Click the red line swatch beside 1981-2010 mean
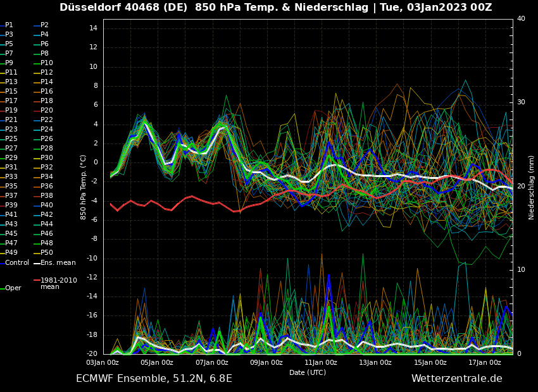Image resolution: width=538 pixels, height=392 pixels. (37, 280)
